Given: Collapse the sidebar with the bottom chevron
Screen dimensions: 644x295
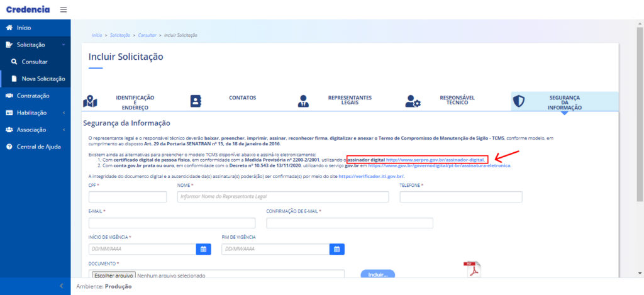Looking at the screenshot, I should tap(62, 286).
